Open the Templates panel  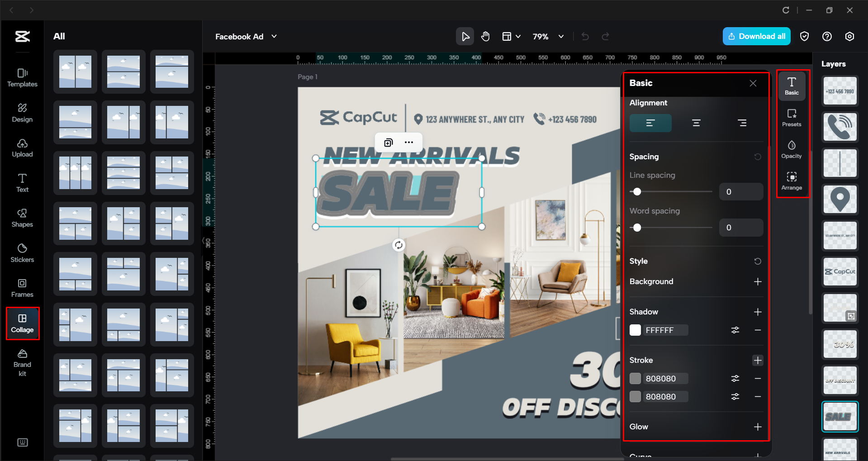click(x=22, y=77)
